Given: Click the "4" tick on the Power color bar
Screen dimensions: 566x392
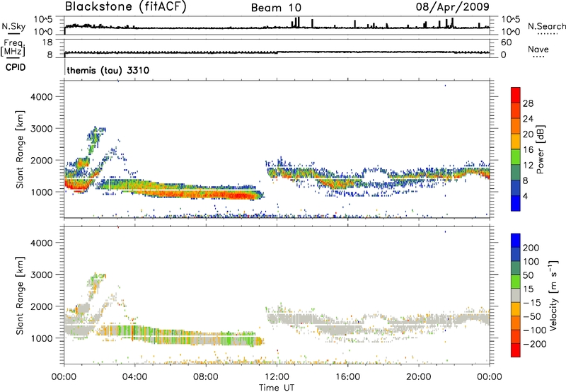Looking at the screenshot, I should pos(525,196).
